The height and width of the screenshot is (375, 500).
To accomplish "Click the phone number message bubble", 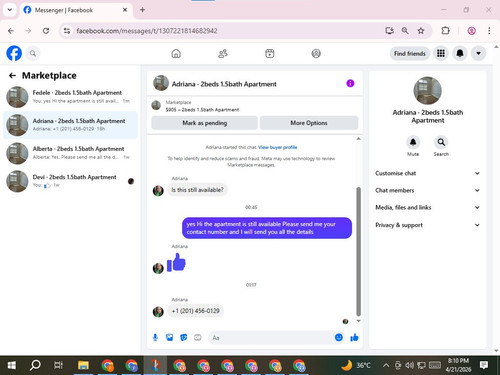I will click(x=195, y=311).
